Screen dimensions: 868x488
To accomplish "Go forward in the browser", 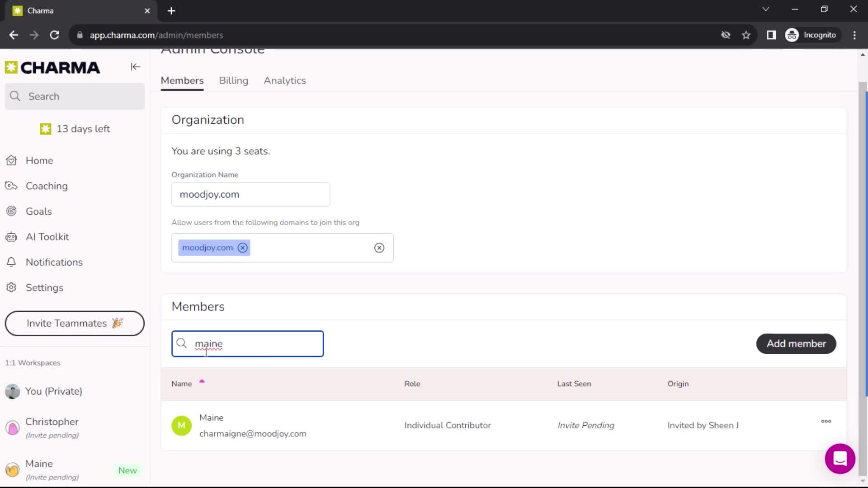I will point(34,35).
